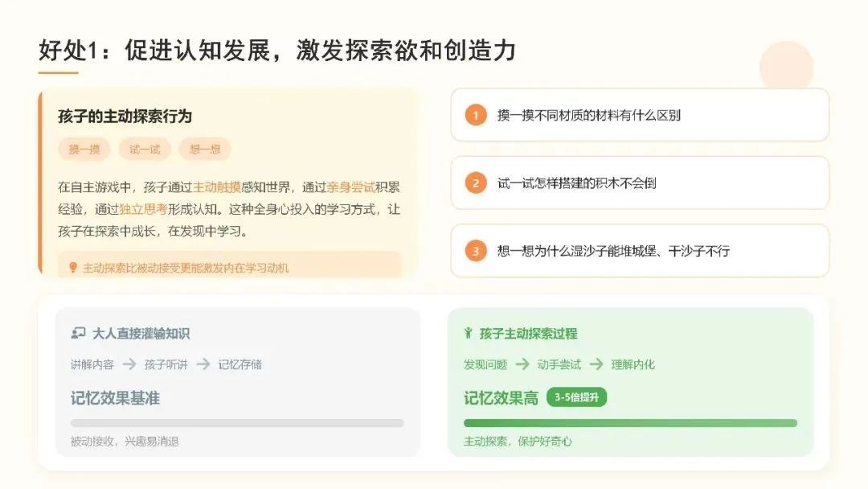This screenshot has width=868, height=489.
Task: Click the gray memory baseline progress bar
Action: click(237, 423)
